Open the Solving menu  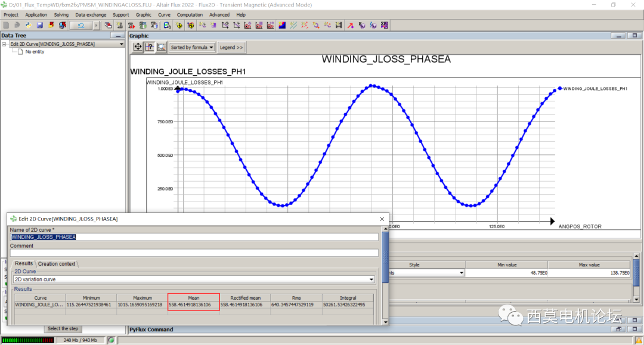(x=61, y=15)
